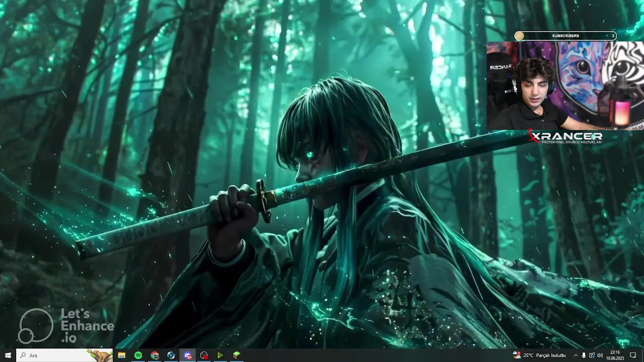Open the weather widget showing 25°C

point(539,355)
